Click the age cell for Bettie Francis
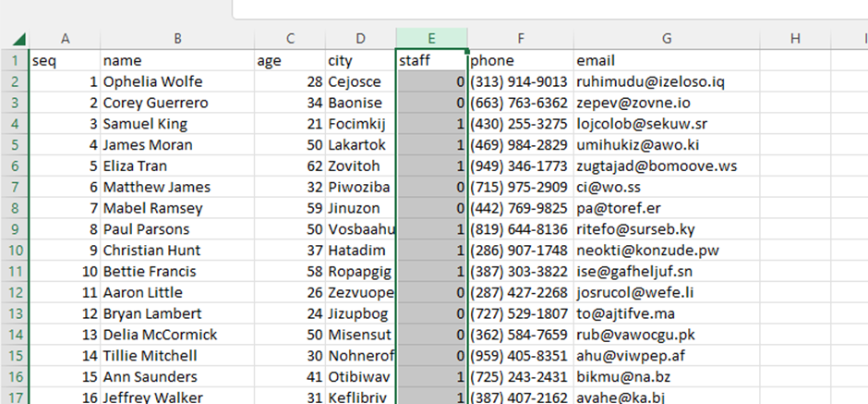The image size is (868, 404). [290, 272]
